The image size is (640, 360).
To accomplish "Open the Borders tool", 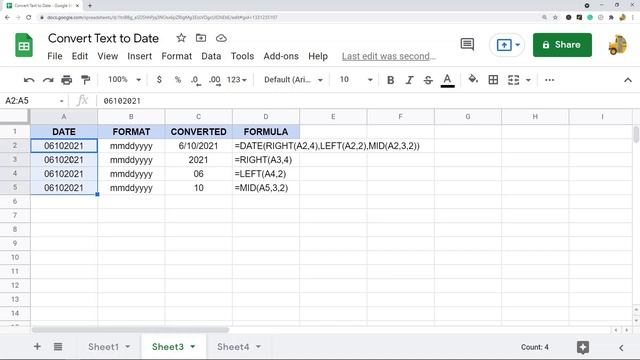I will point(493,80).
